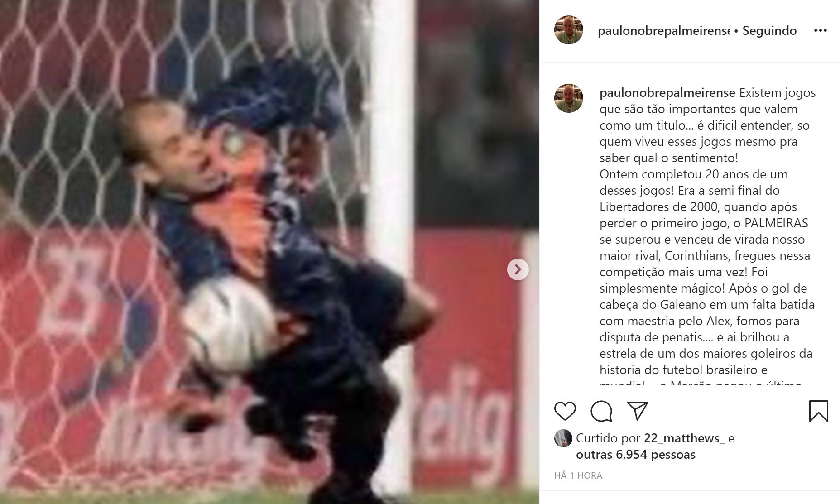
Task: Open comments via the speech bubble icon
Action: click(601, 411)
